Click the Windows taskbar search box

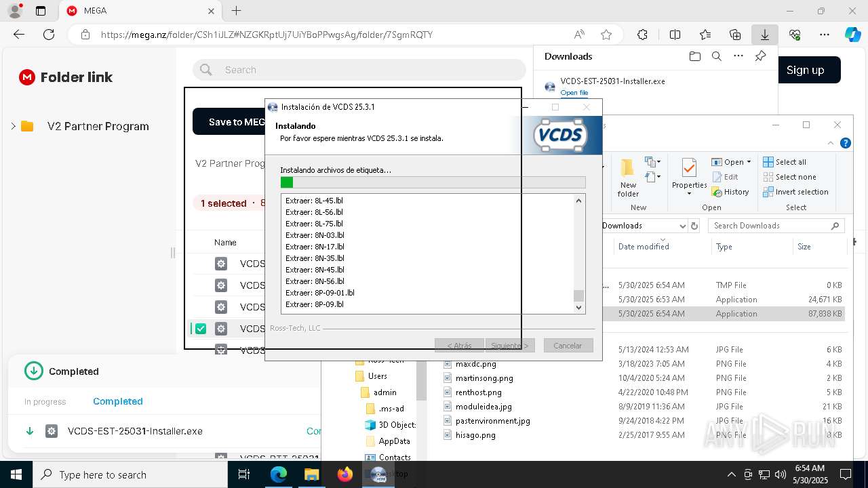130,474
